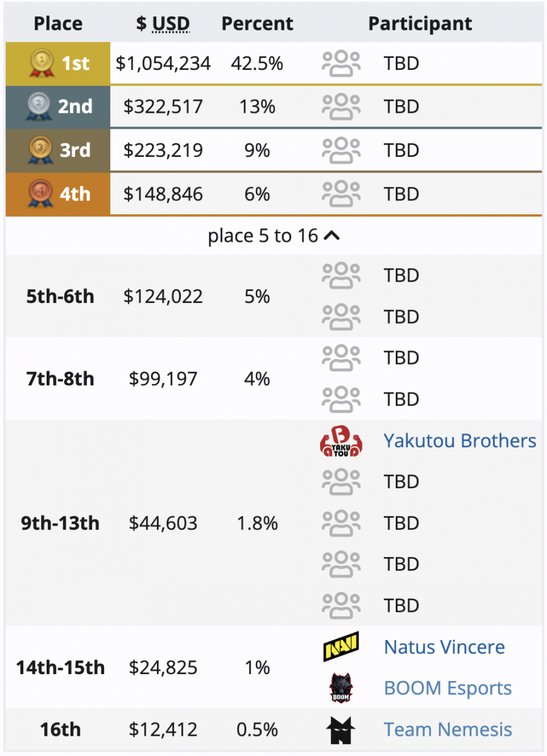Click the $ USD column header
Image resolution: width=547 pixels, height=756 pixels.
(163, 24)
